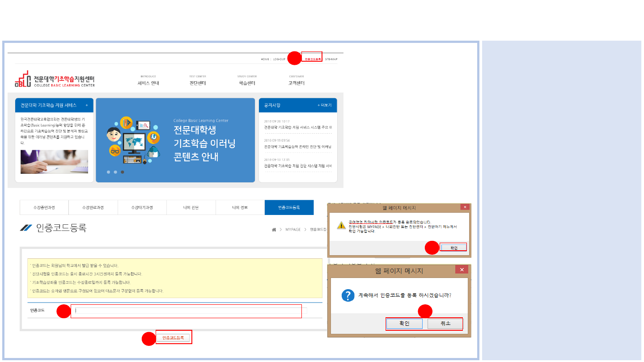The width and height of the screenshot is (644, 362).
Task: Open 인증코드등록 link in the top bar
Action: (313, 59)
